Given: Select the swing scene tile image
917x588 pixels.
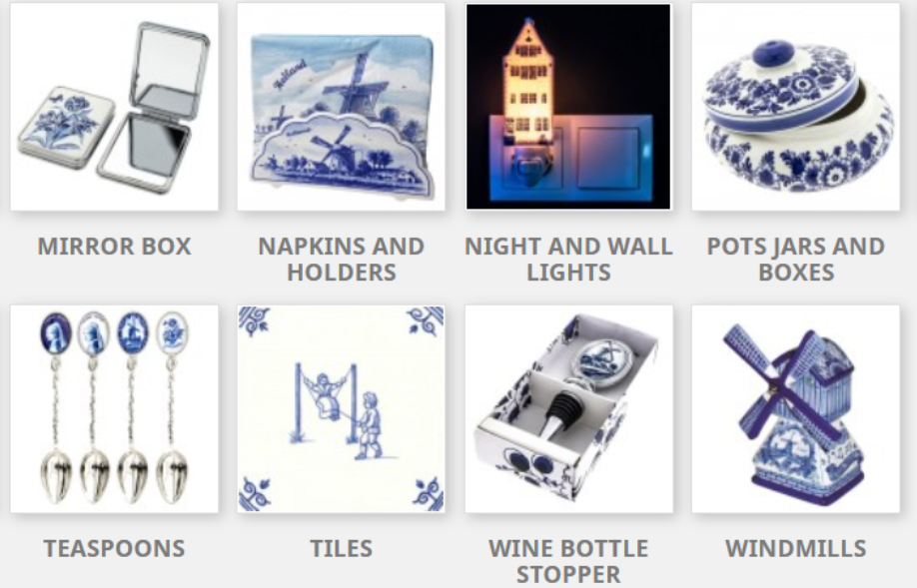Looking at the screenshot, I should pos(341,408).
